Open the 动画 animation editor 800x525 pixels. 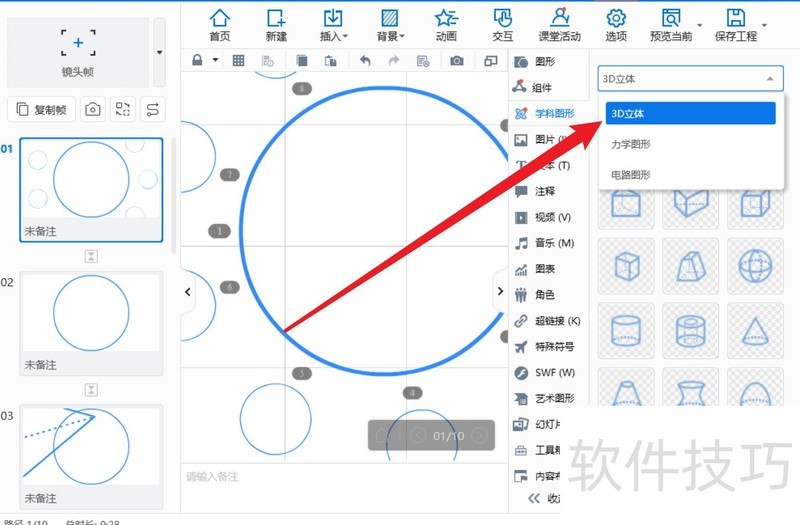[x=446, y=25]
